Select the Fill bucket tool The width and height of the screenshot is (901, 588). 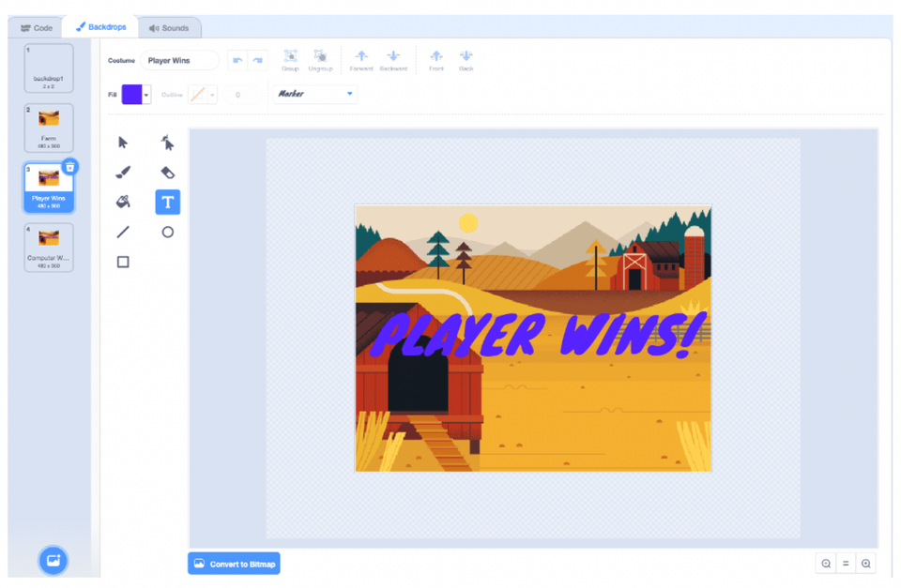[123, 202]
